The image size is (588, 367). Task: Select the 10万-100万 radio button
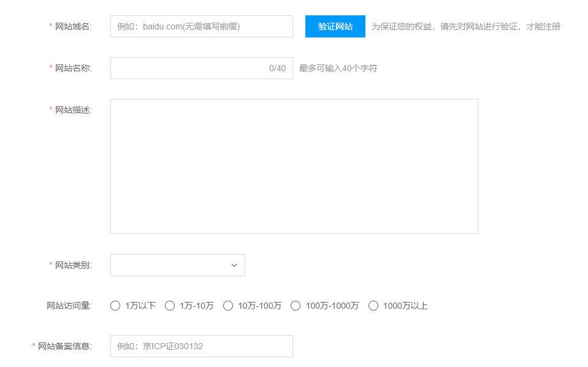tap(228, 306)
